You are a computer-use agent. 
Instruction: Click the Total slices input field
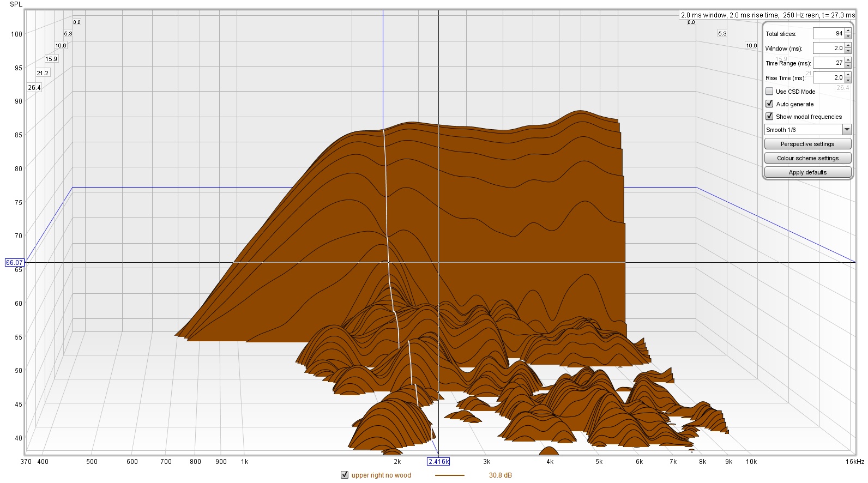(829, 33)
